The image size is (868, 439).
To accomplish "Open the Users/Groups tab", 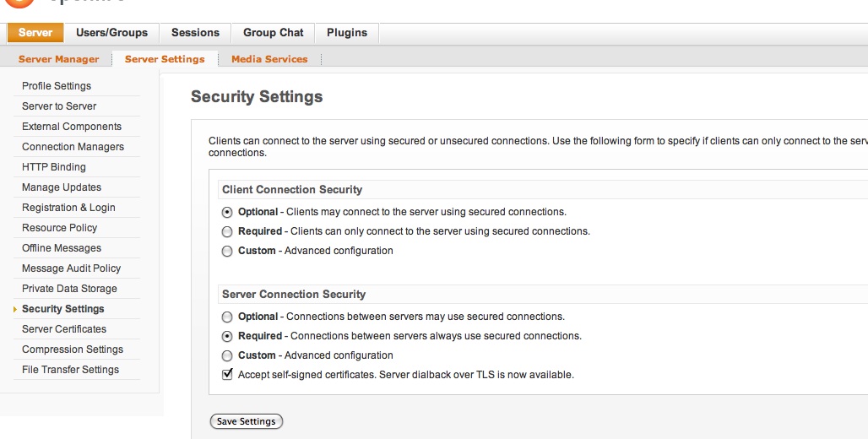I will [x=111, y=33].
